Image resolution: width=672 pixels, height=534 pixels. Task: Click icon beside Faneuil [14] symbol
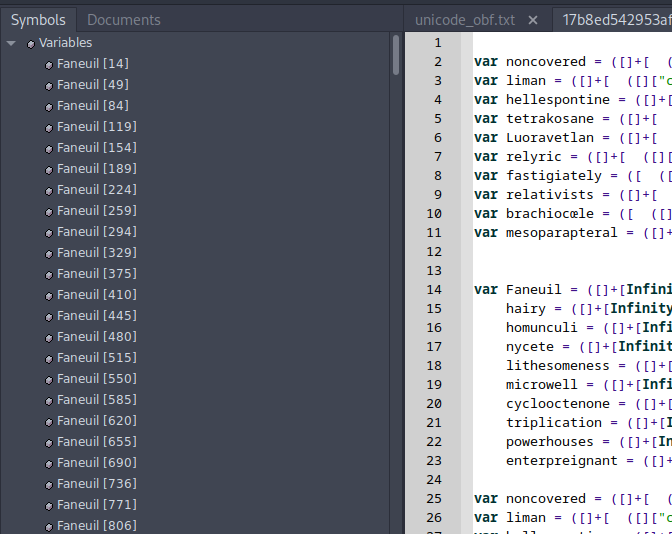49,64
